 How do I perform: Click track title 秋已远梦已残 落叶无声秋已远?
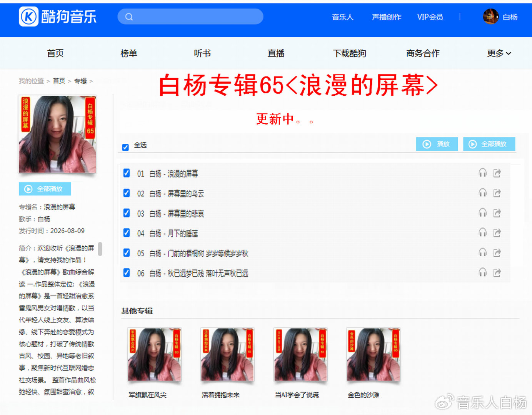click(x=208, y=274)
